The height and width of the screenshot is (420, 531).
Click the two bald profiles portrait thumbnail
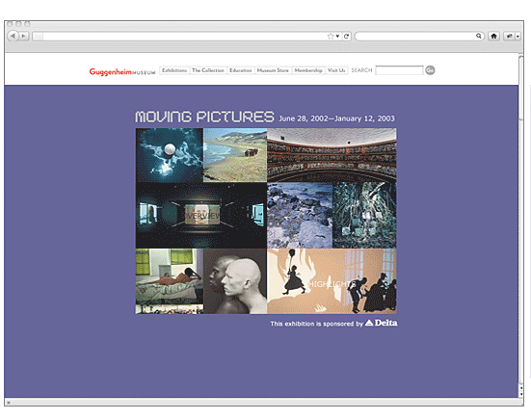(x=235, y=281)
